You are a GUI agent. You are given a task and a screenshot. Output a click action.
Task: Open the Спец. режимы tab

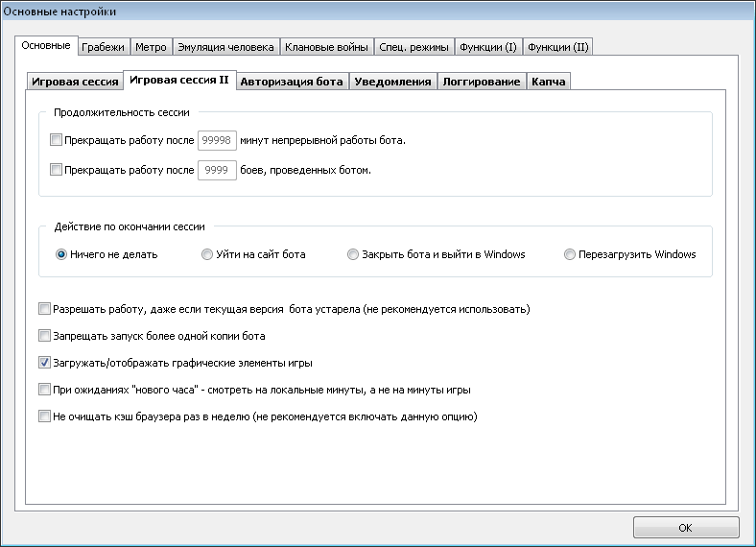pyautogui.click(x=413, y=47)
